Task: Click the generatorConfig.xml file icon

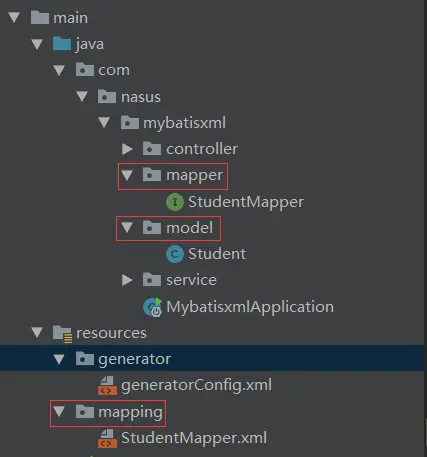Action: pos(107,386)
